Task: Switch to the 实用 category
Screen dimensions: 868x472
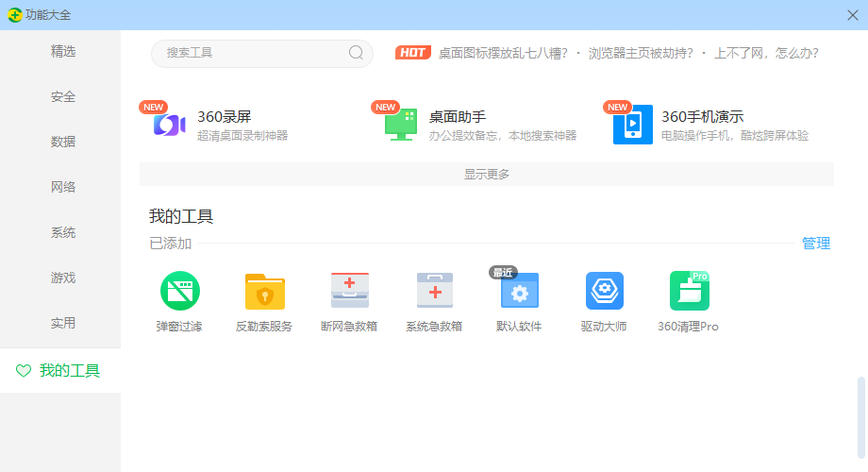Action: coord(63,323)
